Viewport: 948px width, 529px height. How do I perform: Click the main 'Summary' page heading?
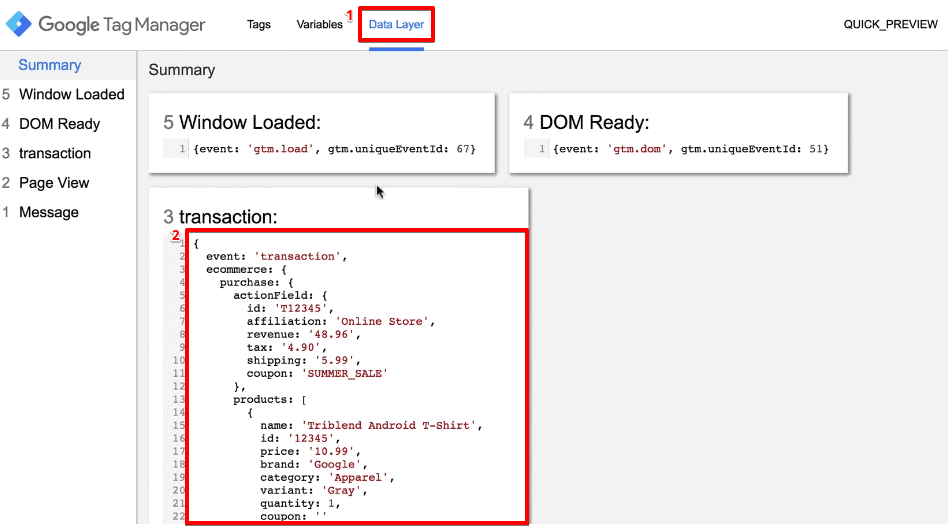click(x=181, y=70)
